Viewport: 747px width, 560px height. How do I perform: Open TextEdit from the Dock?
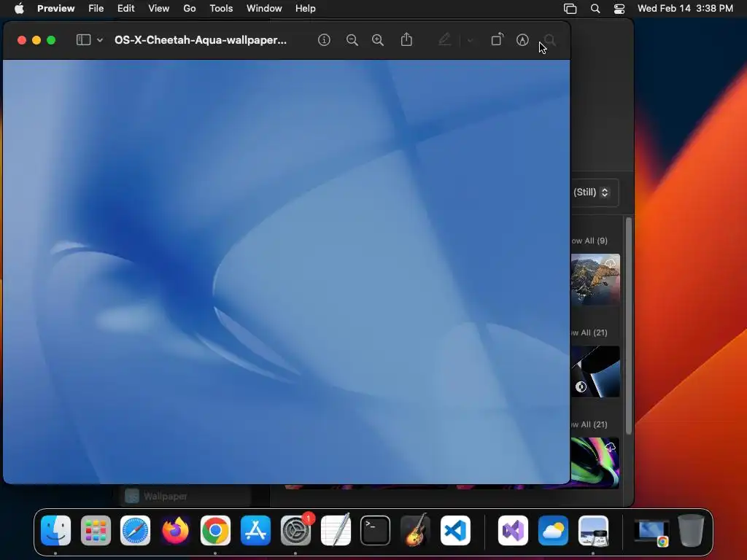336,531
